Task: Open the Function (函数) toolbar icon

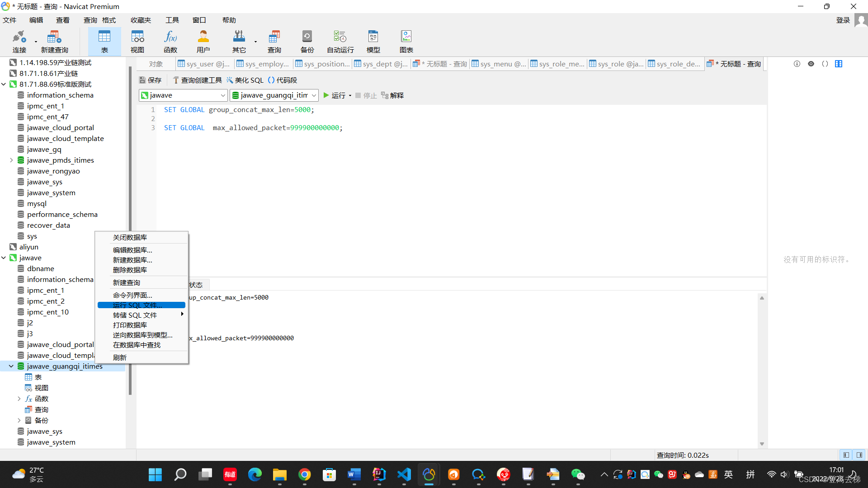Action: pos(170,41)
